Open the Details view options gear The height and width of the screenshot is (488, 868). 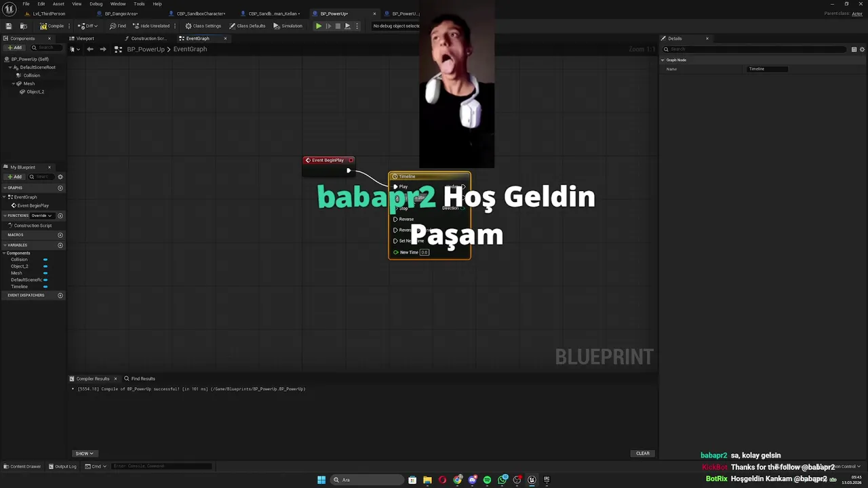pyautogui.click(x=863, y=49)
